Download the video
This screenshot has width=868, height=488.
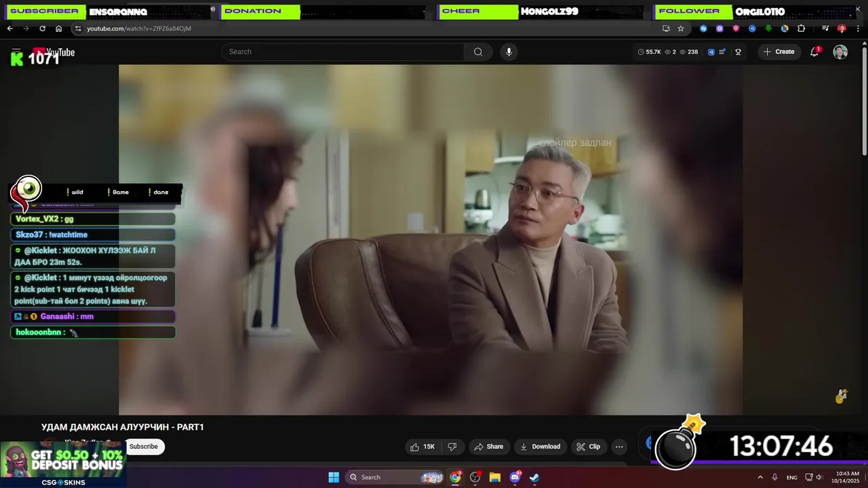point(540,447)
